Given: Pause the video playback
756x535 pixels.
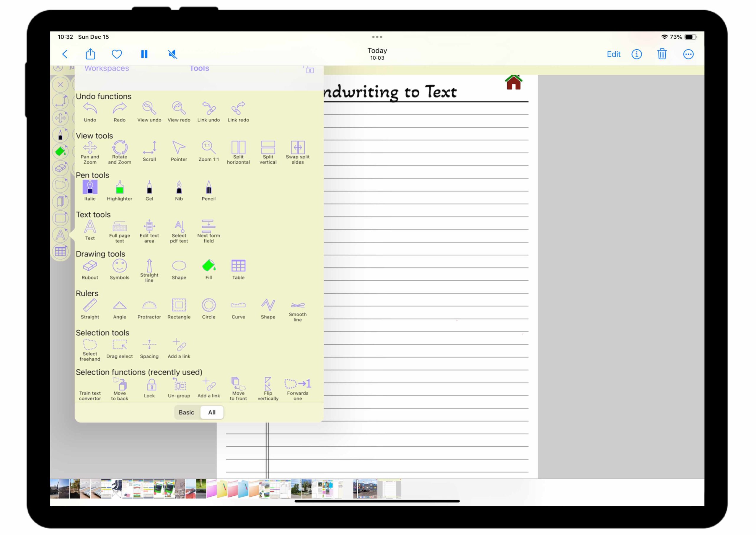Looking at the screenshot, I should click(144, 54).
